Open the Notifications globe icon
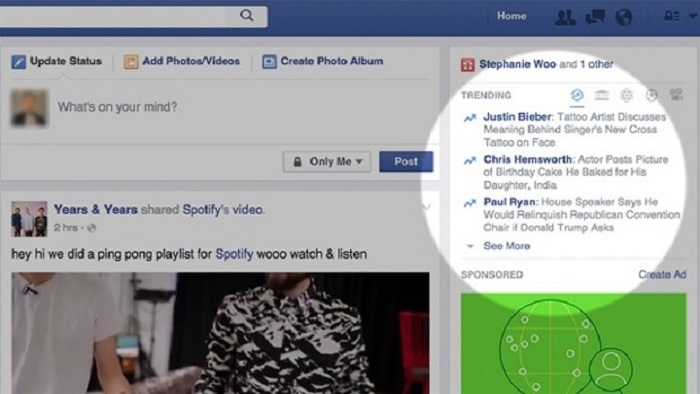 623,17
